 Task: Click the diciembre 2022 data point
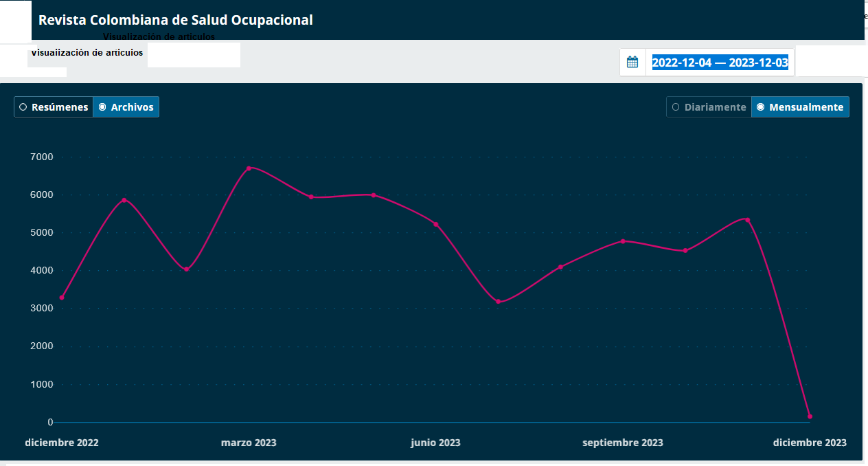pyautogui.click(x=62, y=298)
